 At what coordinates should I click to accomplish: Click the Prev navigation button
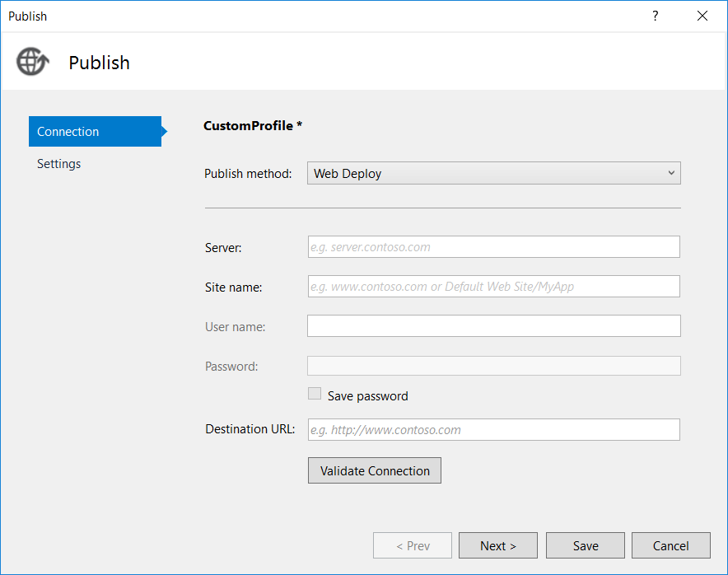[x=412, y=545]
